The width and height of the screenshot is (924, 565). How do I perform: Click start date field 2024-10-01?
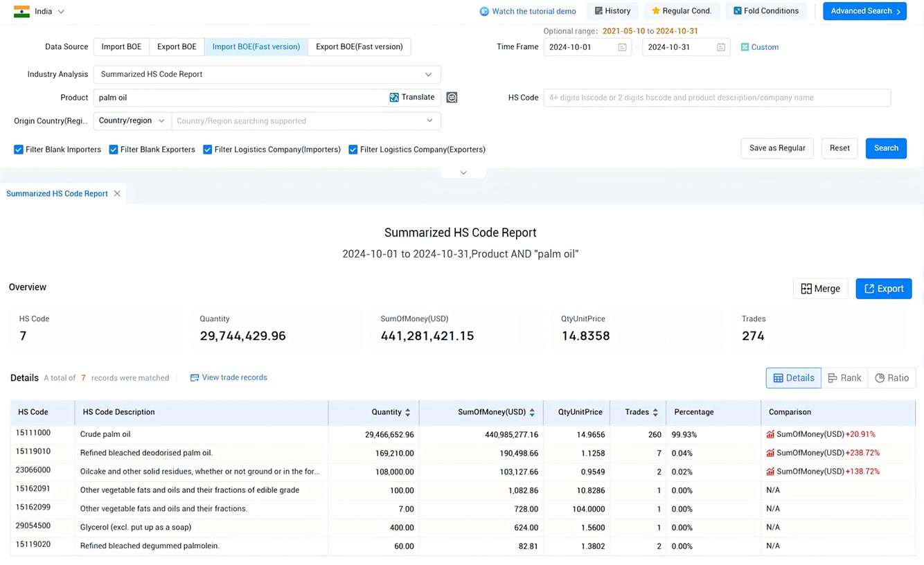587,47
